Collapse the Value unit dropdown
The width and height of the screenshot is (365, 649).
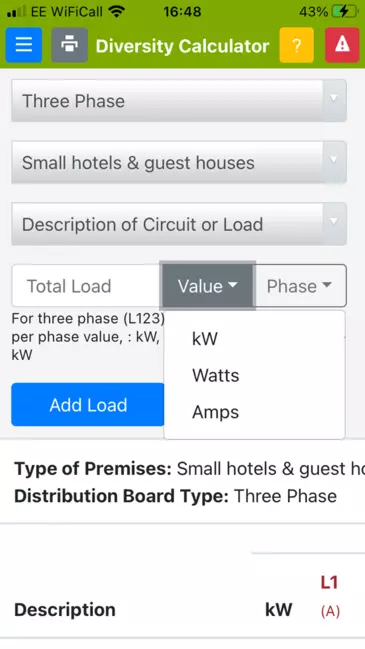point(207,286)
